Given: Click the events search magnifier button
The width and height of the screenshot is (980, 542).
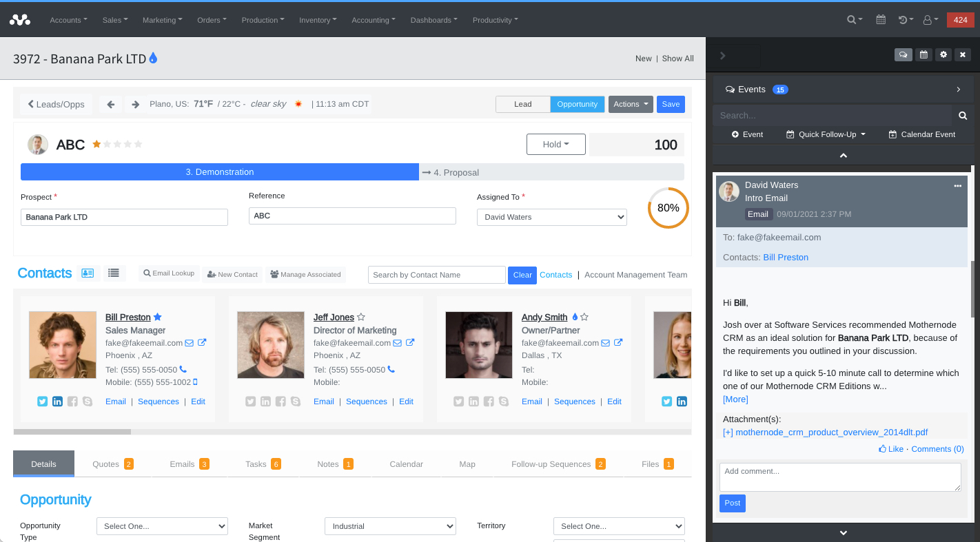Looking at the screenshot, I should [963, 116].
